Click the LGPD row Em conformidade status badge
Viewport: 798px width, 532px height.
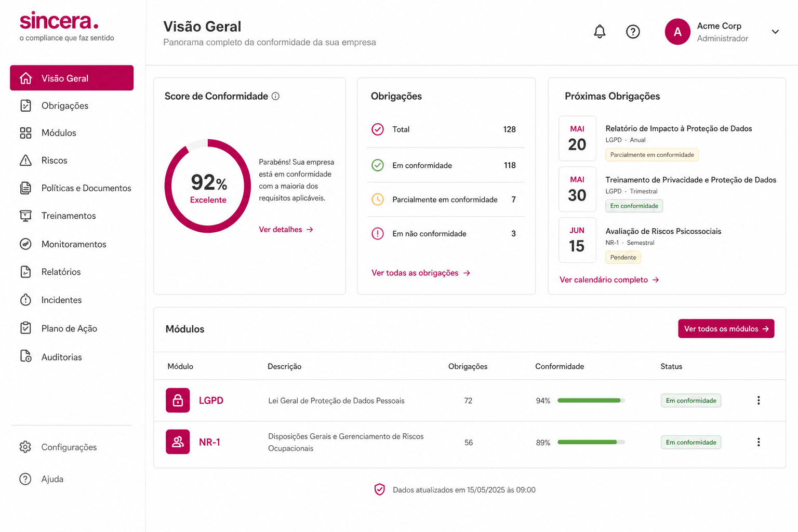click(x=691, y=401)
